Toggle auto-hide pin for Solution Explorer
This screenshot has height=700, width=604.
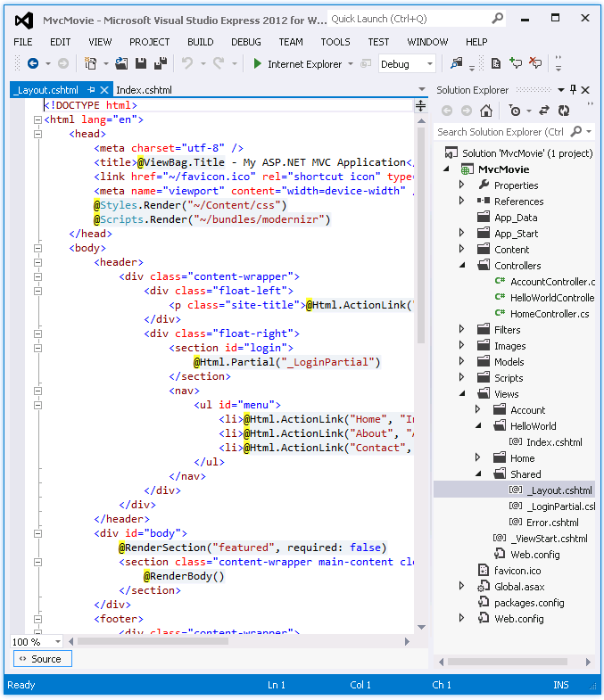point(573,90)
